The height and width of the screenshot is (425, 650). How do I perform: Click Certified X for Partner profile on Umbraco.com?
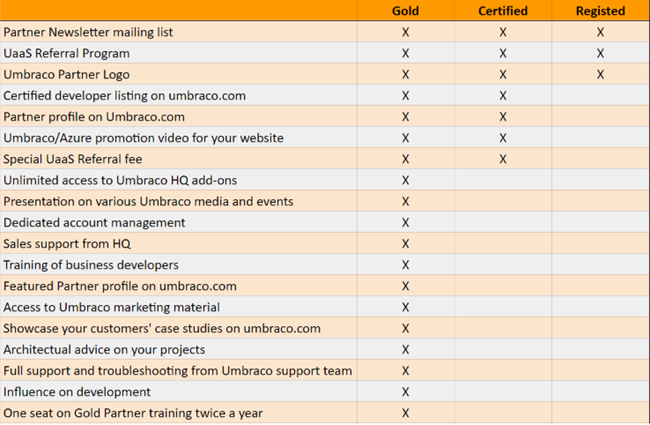pyautogui.click(x=503, y=117)
